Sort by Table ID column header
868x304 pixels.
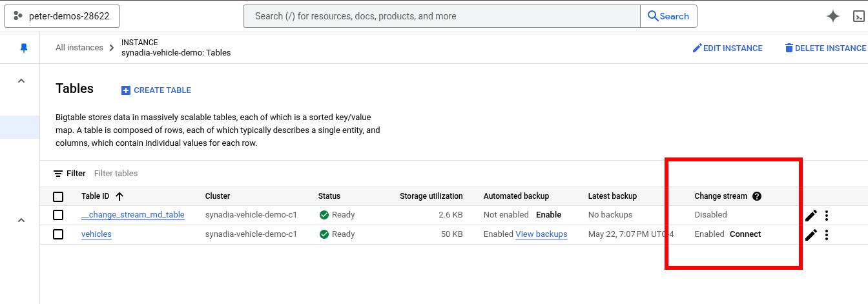[x=96, y=196]
